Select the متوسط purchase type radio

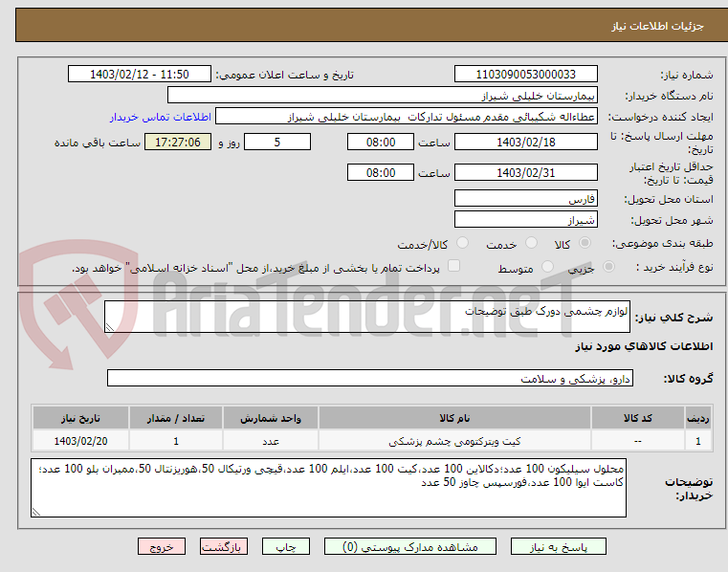pyautogui.click(x=548, y=267)
